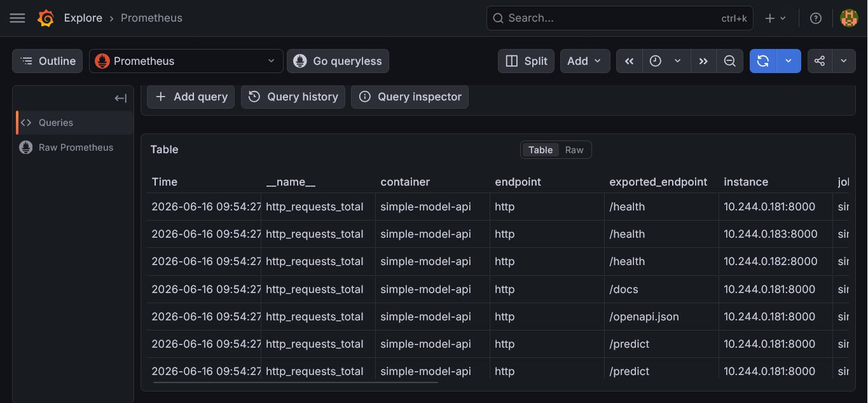
Task: Click the exported_endpoint column header
Action: (x=658, y=182)
